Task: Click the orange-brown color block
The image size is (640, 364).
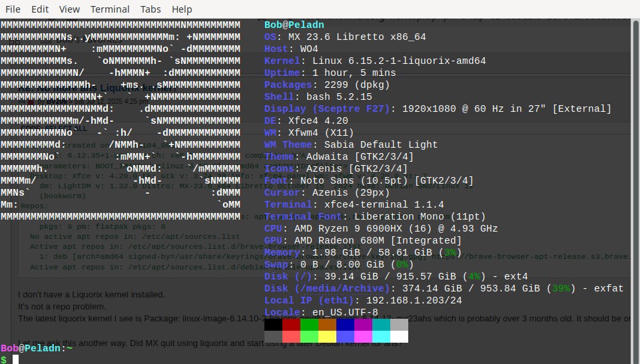Action: click(x=328, y=325)
